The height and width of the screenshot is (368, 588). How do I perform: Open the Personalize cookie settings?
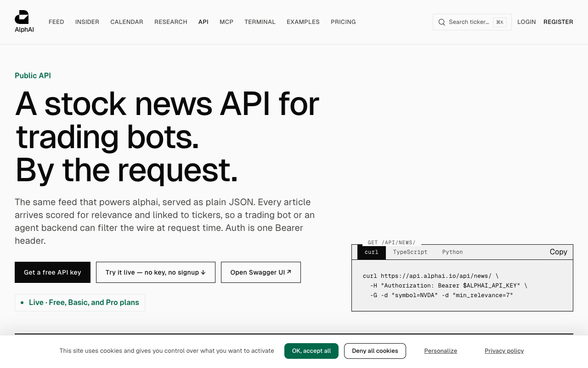point(441,351)
